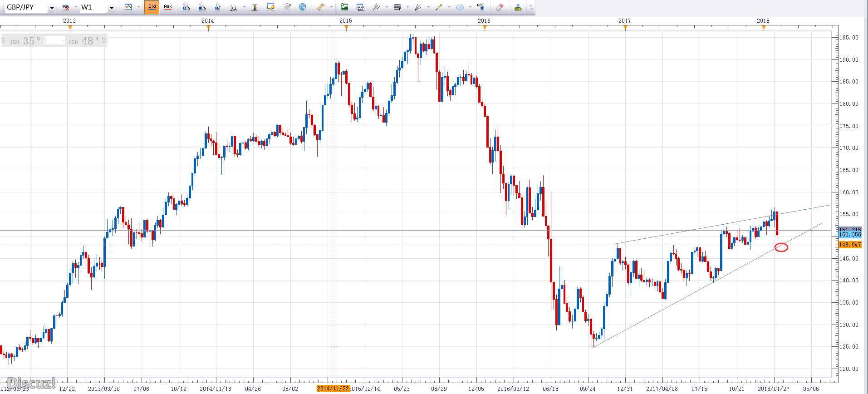Click the 2015 orange timeline marker
This screenshot has width=868, height=394.
[x=347, y=28]
